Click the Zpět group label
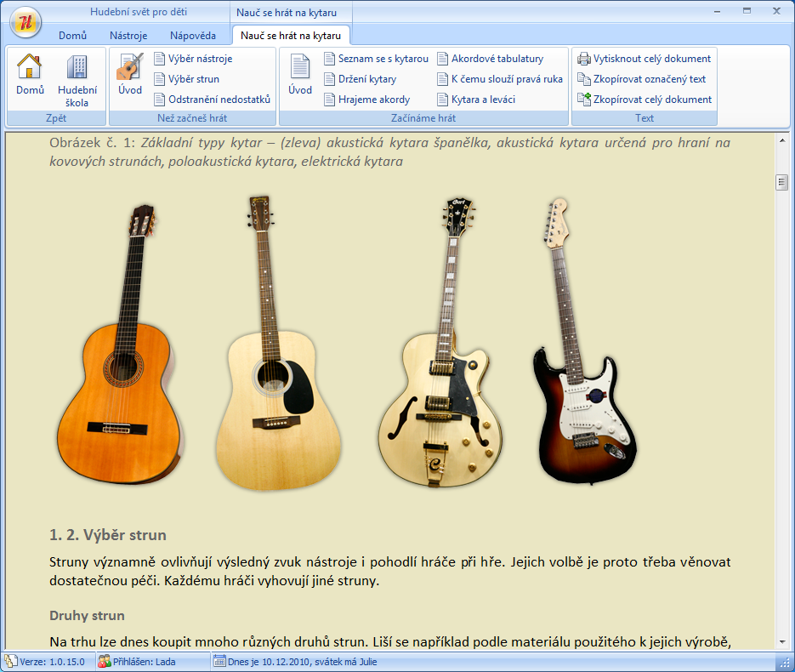795x672 pixels. tap(56, 118)
